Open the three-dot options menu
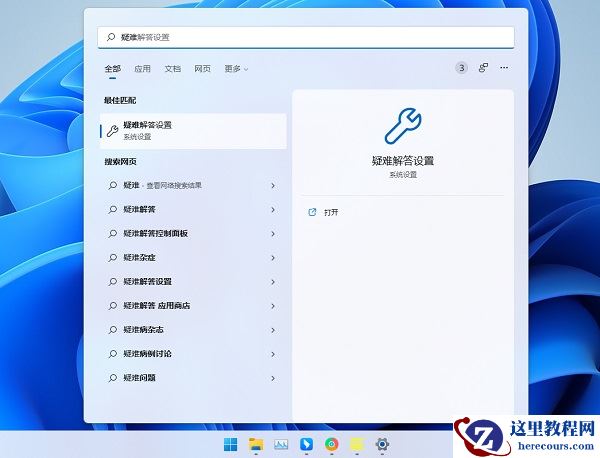The width and height of the screenshot is (600, 458). click(x=504, y=68)
